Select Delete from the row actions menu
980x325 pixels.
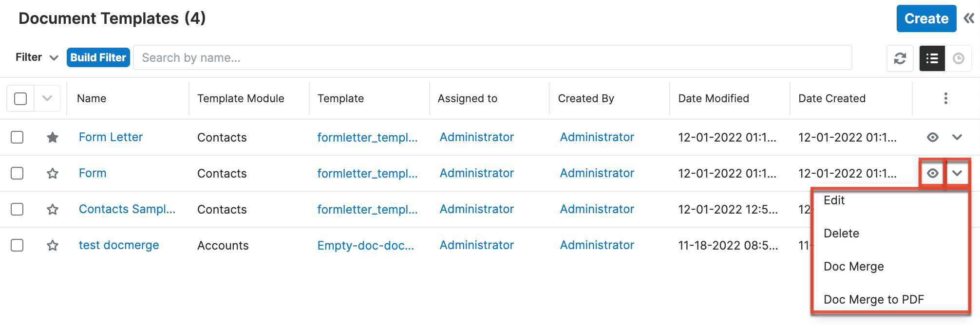pos(841,233)
